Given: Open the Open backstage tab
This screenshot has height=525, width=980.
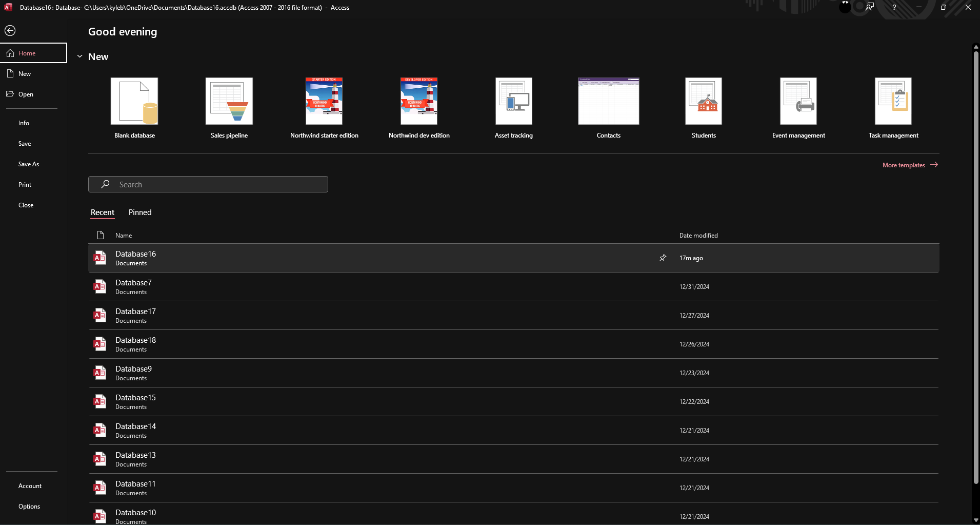Looking at the screenshot, I should point(33,94).
